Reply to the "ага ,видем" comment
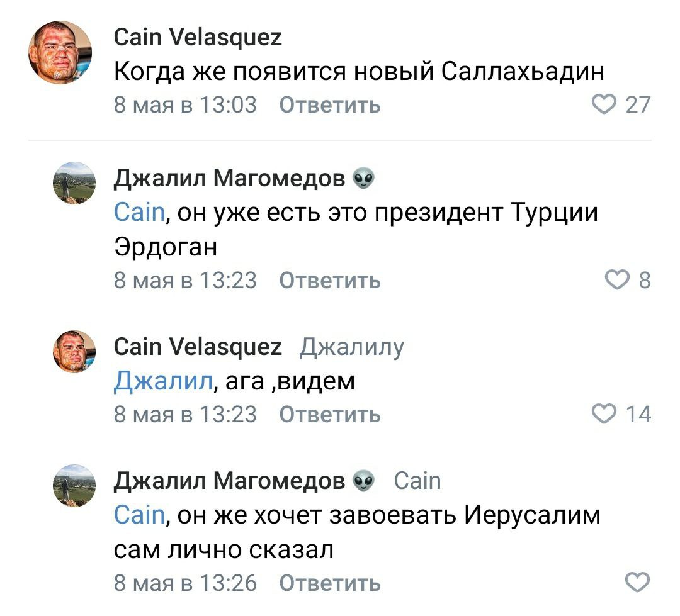680x616 pixels. tap(329, 415)
